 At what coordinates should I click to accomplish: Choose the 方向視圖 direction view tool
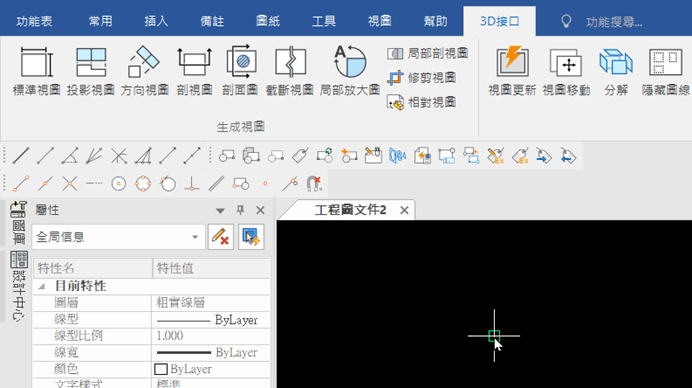pos(145,71)
